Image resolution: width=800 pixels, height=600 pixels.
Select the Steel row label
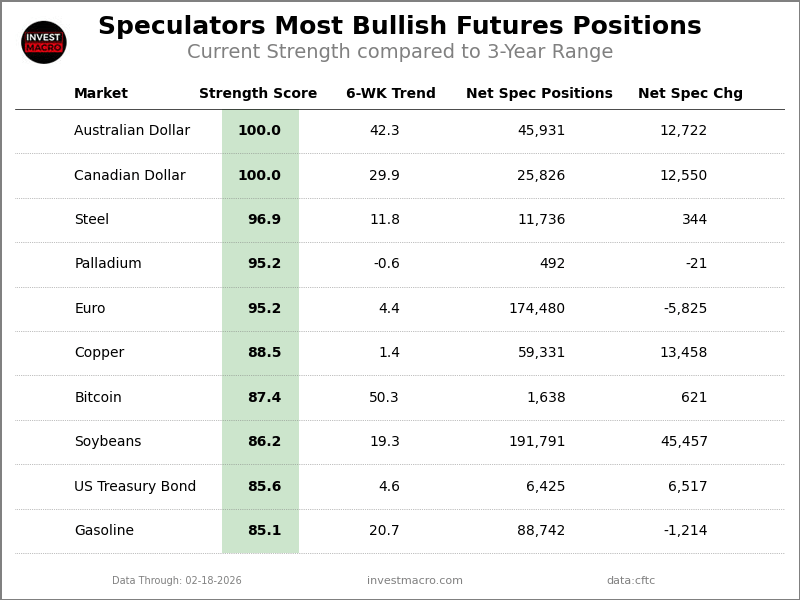tap(92, 220)
